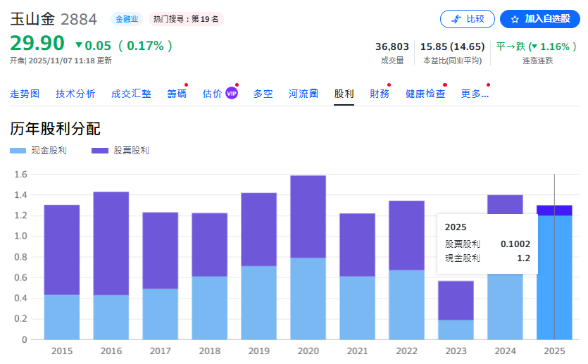Screen dimensions: 588x364
Task: Open the 估价 tab
Action: tap(212, 94)
